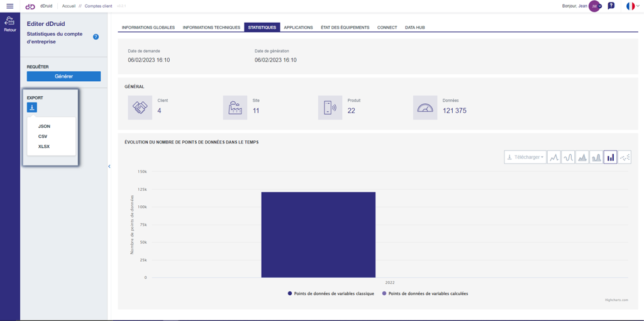
Task: Choose XLSX export format
Action: (x=44, y=146)
